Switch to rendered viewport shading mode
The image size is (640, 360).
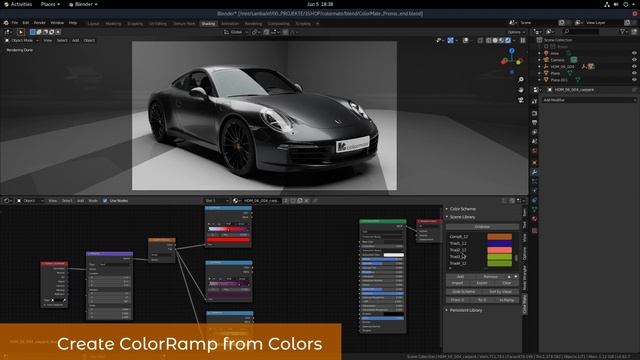click(x=508, y=40)
